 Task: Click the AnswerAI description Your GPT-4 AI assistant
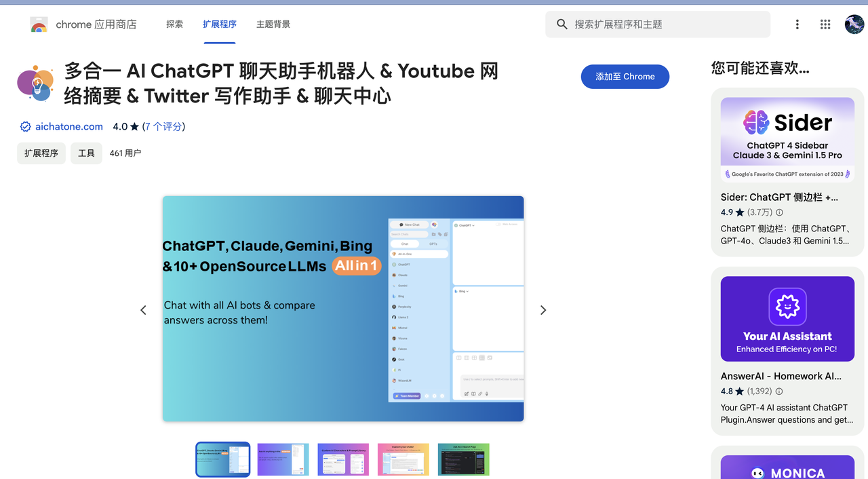coord(787,414)
